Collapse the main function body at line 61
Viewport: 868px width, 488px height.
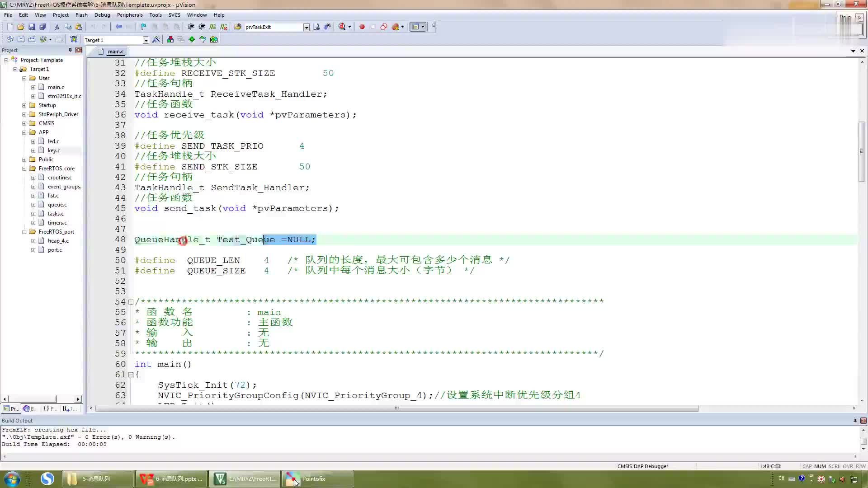[x=131, y=375]
